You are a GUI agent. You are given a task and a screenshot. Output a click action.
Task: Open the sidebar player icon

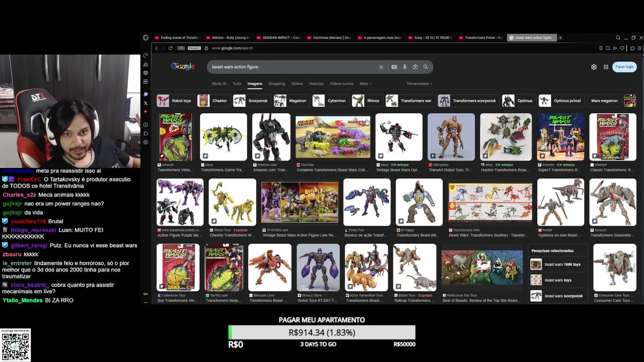tap(146, 125)
